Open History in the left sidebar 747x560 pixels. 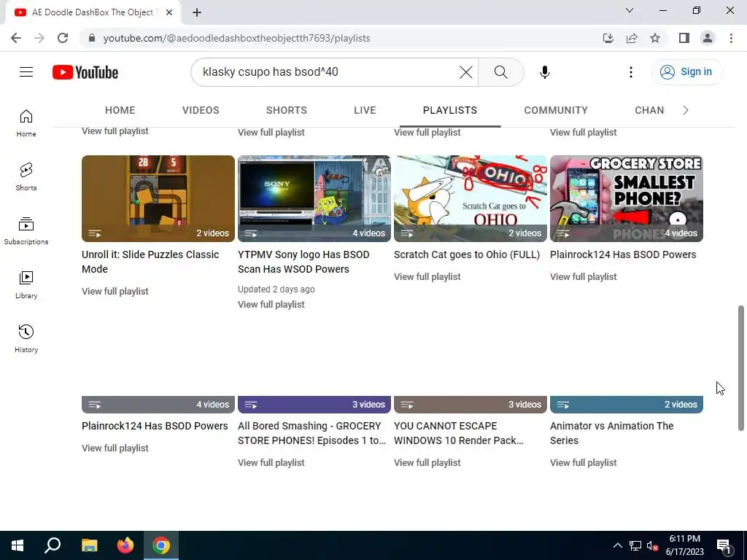tap(26, 338)
